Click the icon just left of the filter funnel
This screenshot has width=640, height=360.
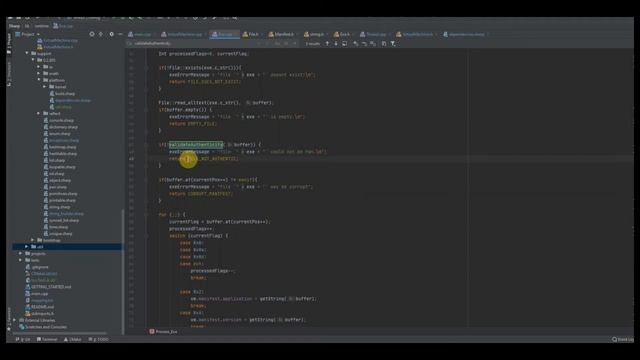[x=384, y=43]
